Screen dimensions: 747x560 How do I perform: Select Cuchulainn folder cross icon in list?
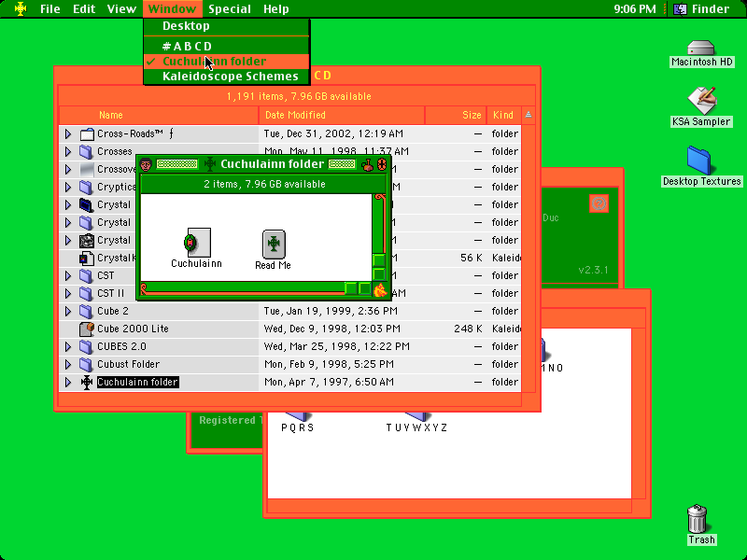(x=87, y=383)
